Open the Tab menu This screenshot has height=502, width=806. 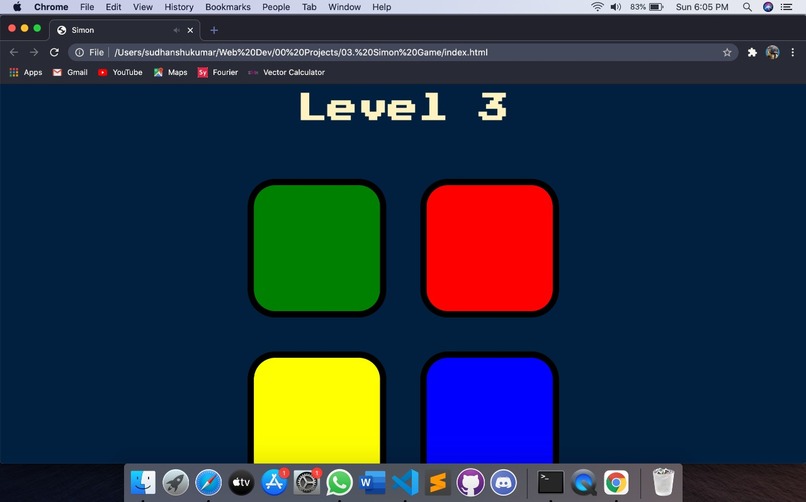(x=309, y=7)
